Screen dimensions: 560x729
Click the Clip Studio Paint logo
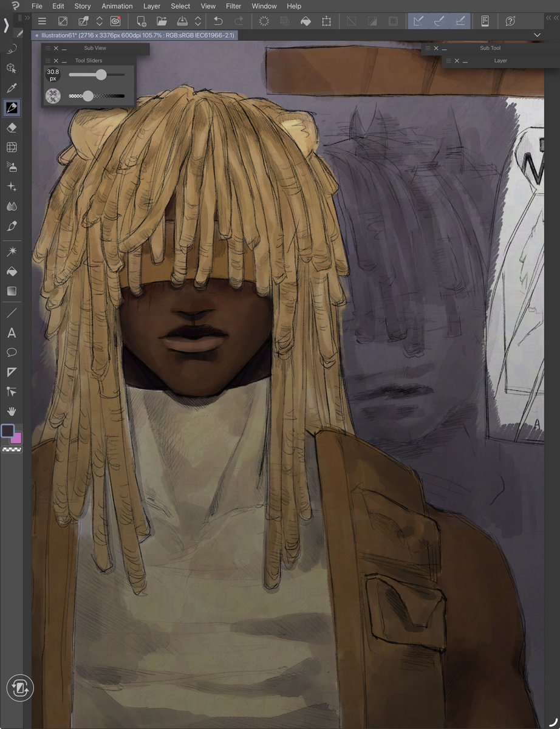(x=15, y=5)
